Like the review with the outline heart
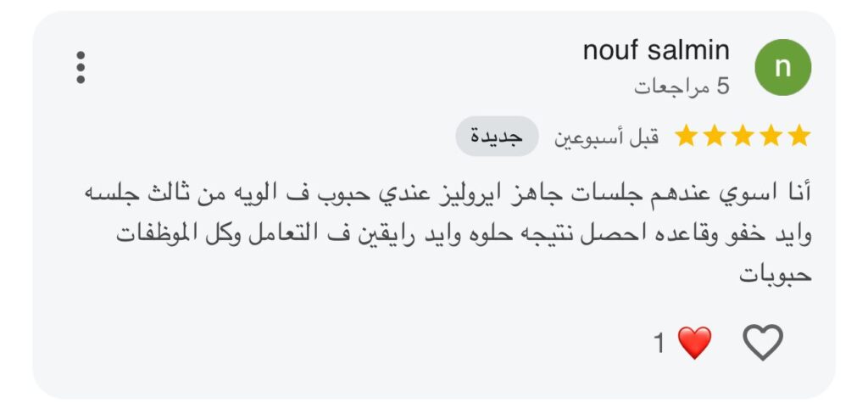 tap(762, 343)
